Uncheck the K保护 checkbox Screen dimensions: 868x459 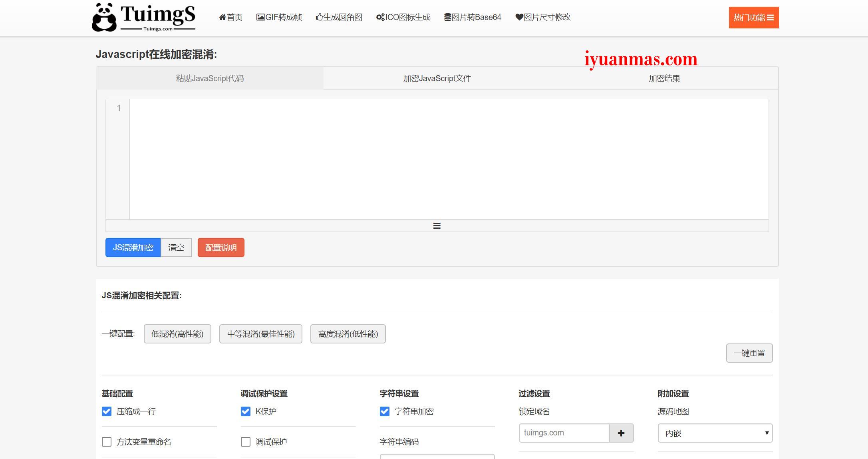[246, 411]
